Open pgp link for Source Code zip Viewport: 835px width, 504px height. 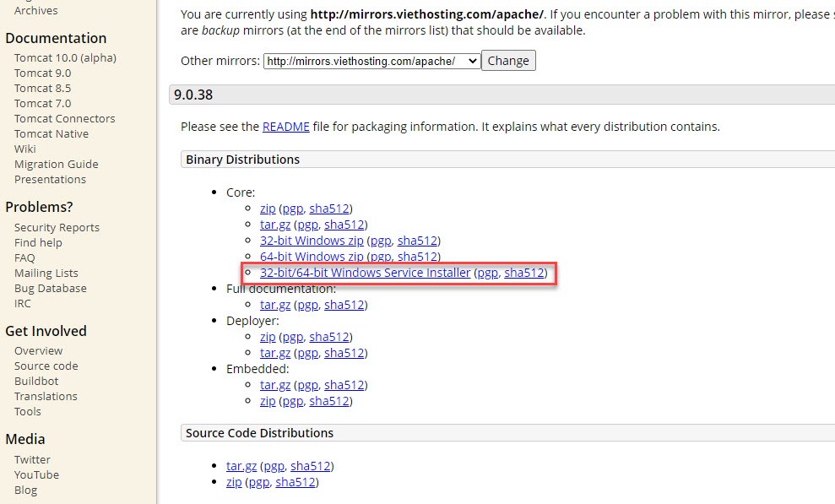(x=259, y=482)
